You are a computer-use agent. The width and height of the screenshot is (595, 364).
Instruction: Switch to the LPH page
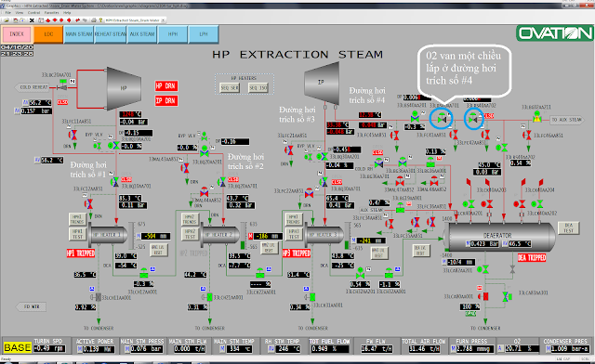pyautogui.click(x=204, y=34)
